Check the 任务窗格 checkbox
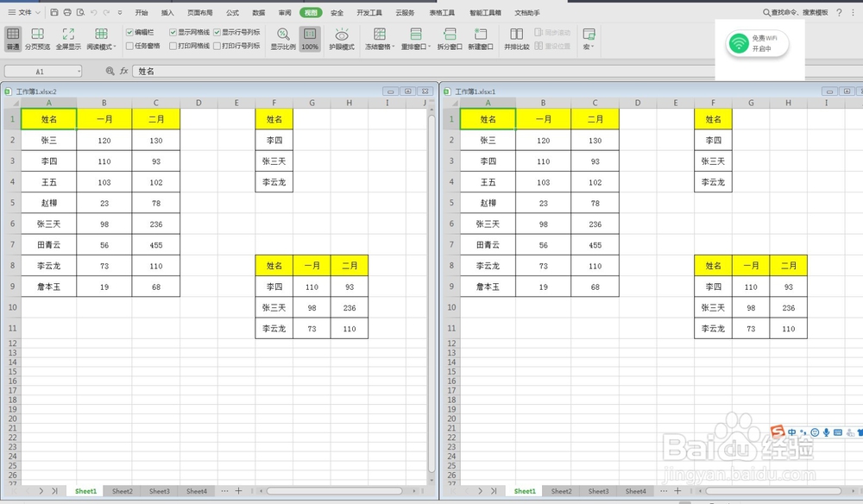 pos(129,47)
